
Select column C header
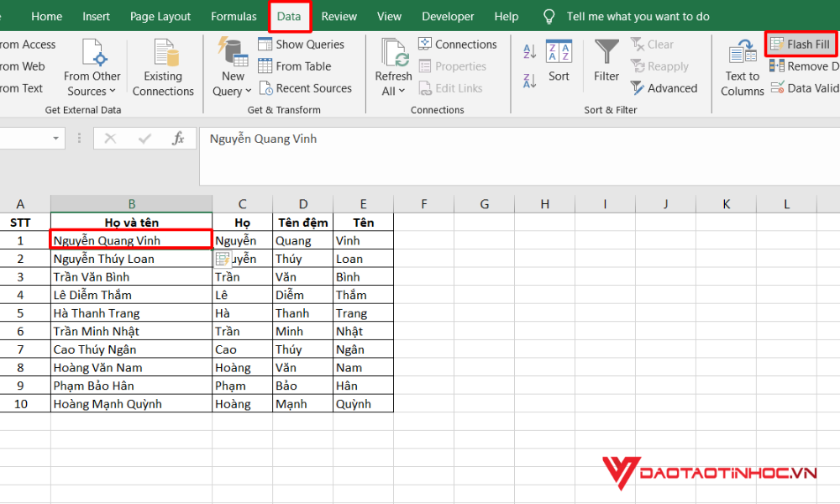pos(242,204)
